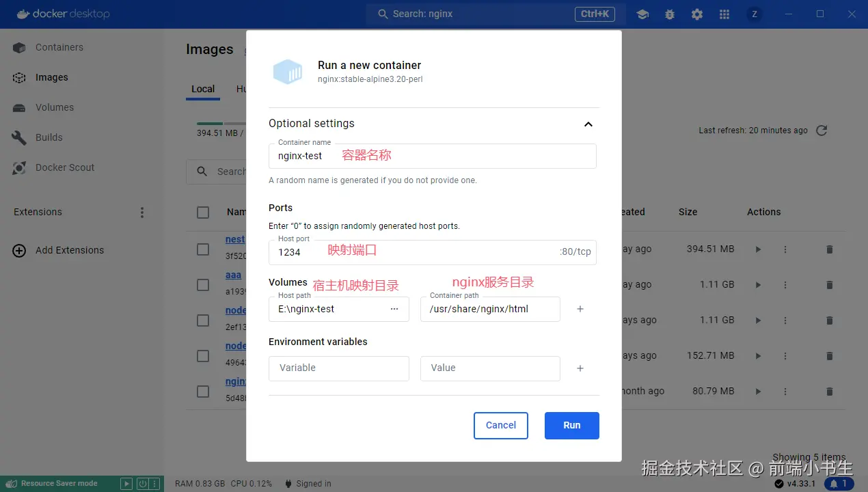This screenshot has height=492, width=868.
Task: Click the Container path field
Action: [x=490, y=309]
